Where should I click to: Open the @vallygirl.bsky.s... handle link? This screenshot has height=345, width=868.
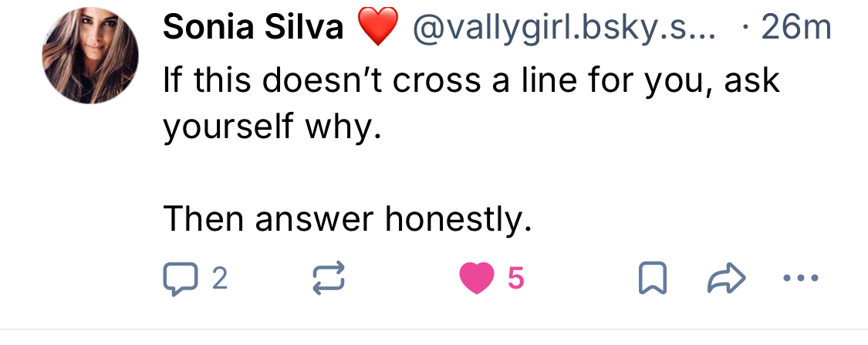(565, 29)
